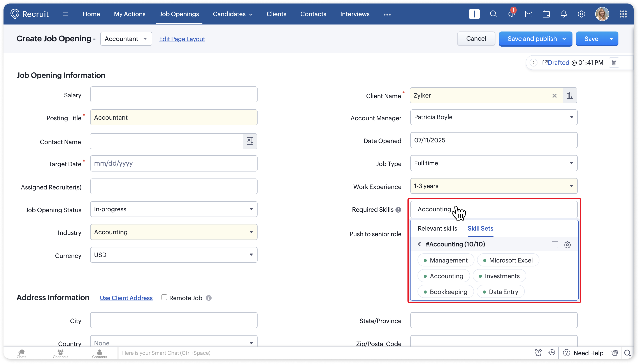639x364 pixels.
Task: Switch to the Relevant skills tab
Action: pos(437,228)
